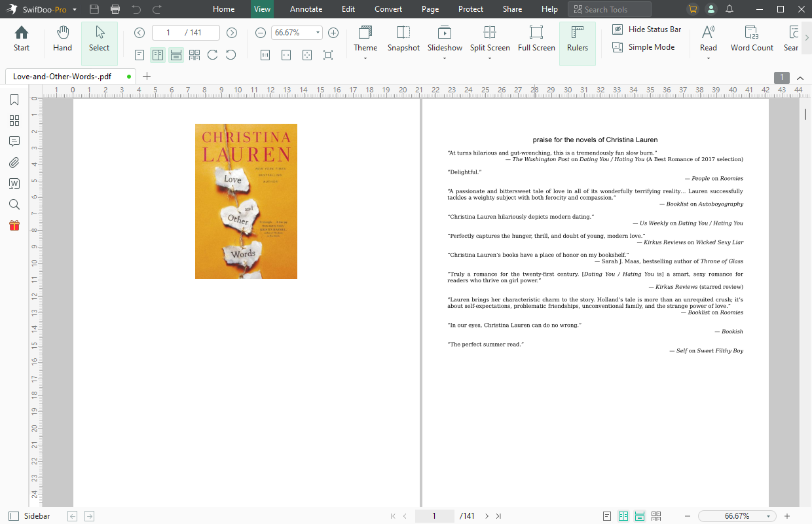The height and width of the screenshot is (524, 812).
Task: Open notifications bell
Action: click(x=729, y=9)
